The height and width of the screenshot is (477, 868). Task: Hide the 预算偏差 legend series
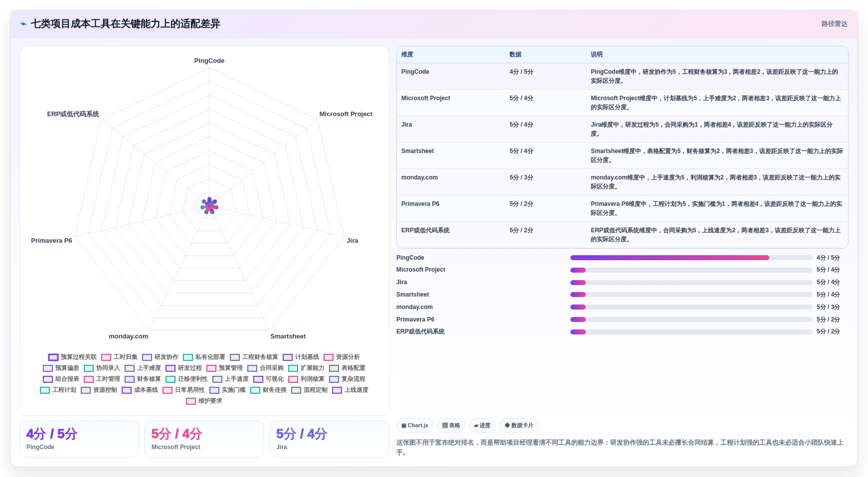61,368
